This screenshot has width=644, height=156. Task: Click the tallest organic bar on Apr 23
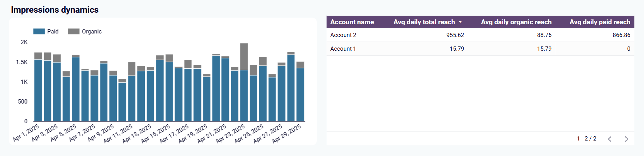point(244,56)
